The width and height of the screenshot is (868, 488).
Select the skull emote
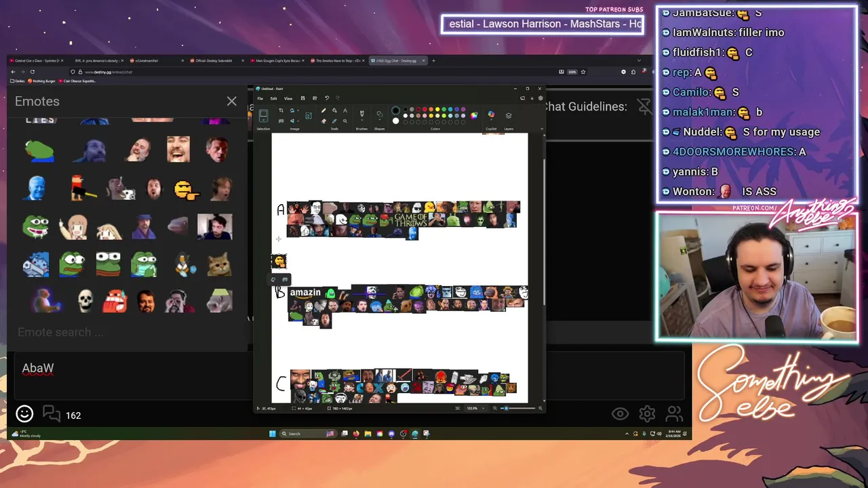[x=85, y=300]
